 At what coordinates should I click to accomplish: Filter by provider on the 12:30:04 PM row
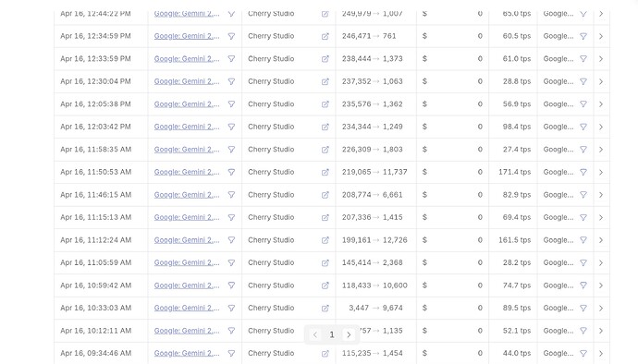pos(583,81)
